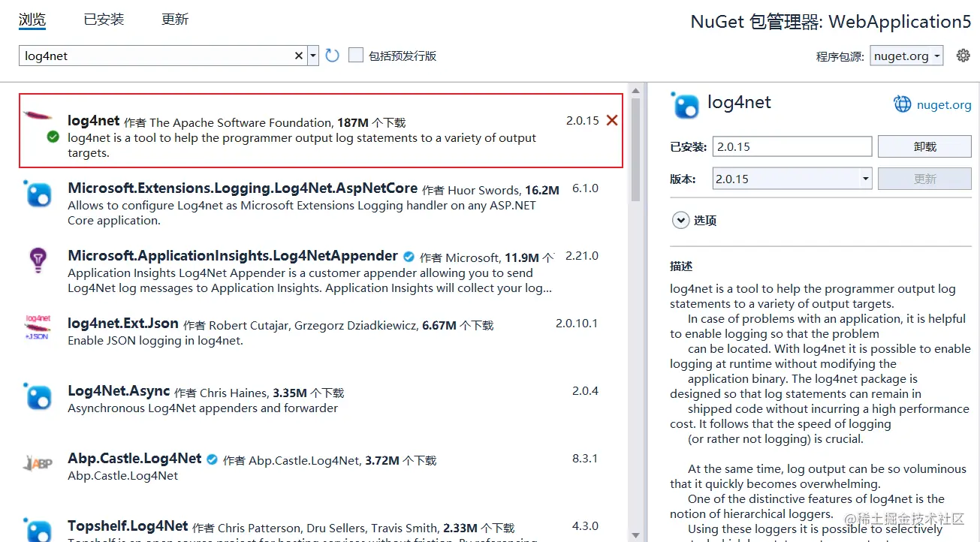Switch to the 浏览 browse tab
Image resolution: width=980 pixels, height=542 pixels.
coord(32,20)
